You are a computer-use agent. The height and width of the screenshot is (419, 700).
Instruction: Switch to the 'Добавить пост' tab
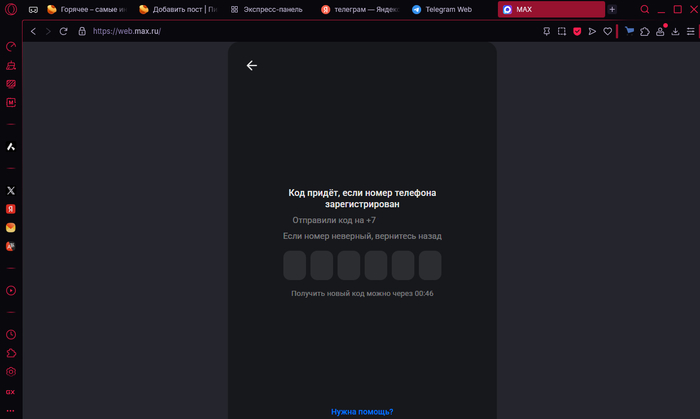[179, 9]
